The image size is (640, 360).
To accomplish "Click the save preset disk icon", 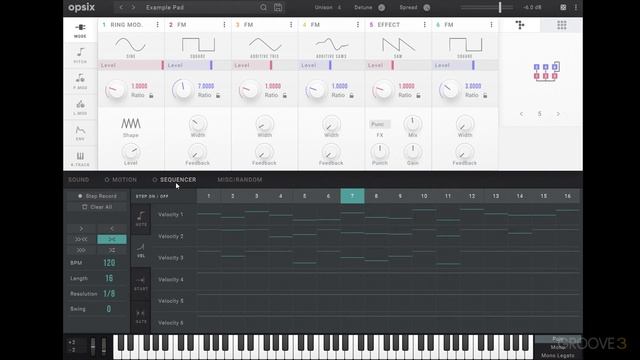I will (278, 7).
